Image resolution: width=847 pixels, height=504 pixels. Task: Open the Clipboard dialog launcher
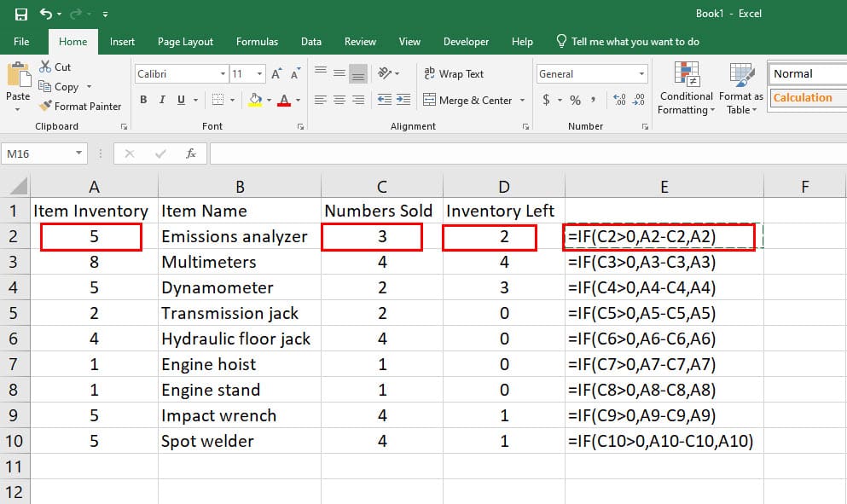pyautogui.click(x=125, y=126)
